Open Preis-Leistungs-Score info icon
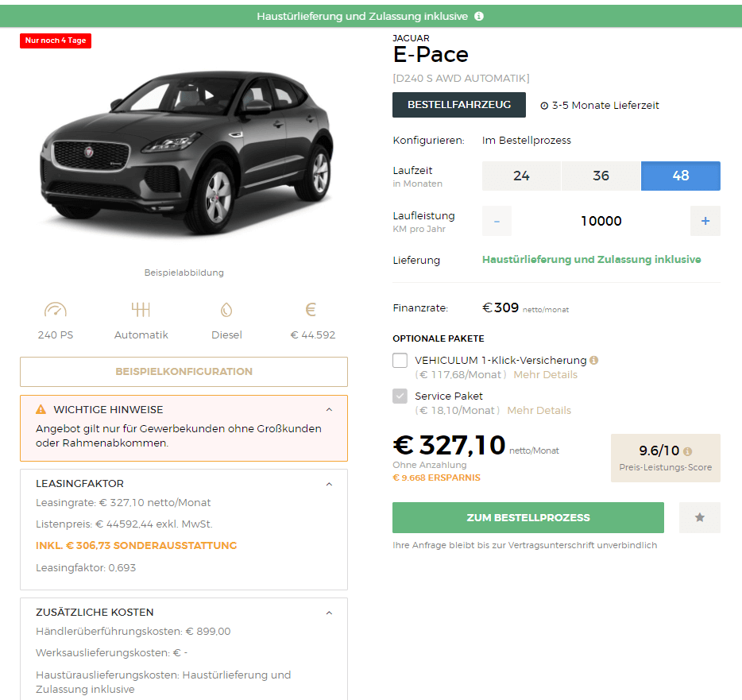The width and height of the screenshot is (742, 700). pos(687,451)
